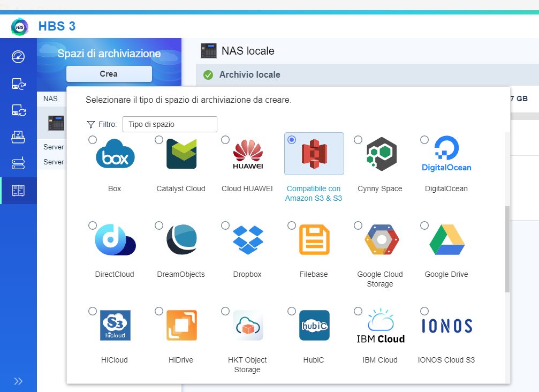Open the Backup & Restore sidebar icon
This screenshot has height=392, width=539.
[x=18, y=84]
